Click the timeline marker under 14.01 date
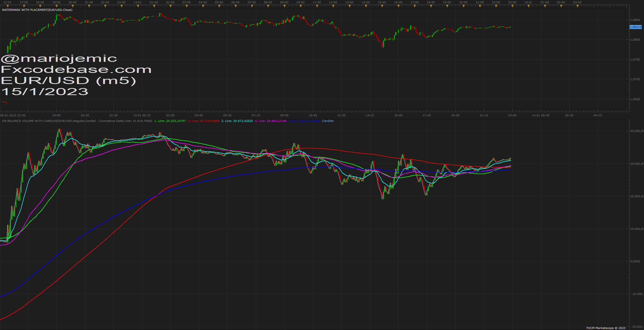Viewport: 644px width, 330px height. pyautogui.click(x=529, y=6)
